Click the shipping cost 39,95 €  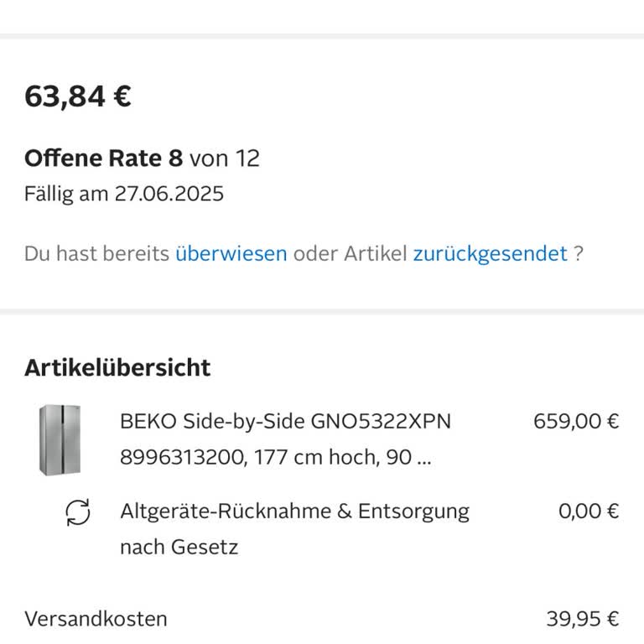tap(582, 619)
